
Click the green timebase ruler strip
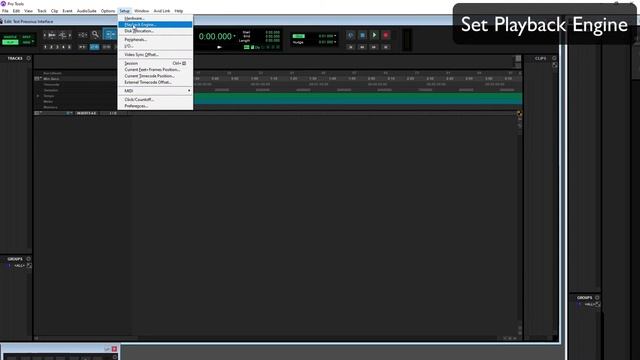[x=358, y=98]
